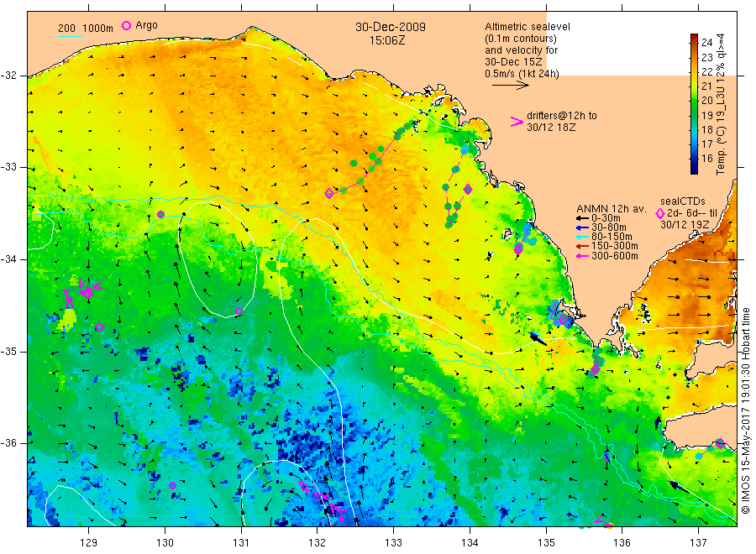Click the seal CTD diamond near 135.2E 34.65S
The width and height of the screenshot is (756, 554).
tap(562, 319)
